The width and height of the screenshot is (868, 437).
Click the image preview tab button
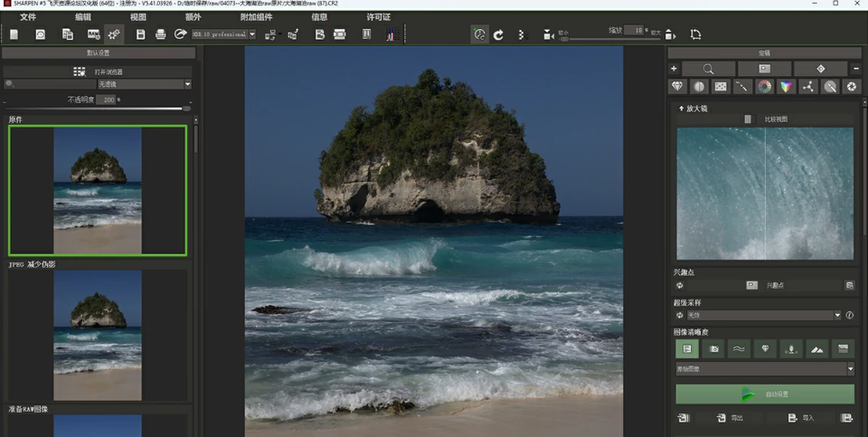(x=765, y=70)
